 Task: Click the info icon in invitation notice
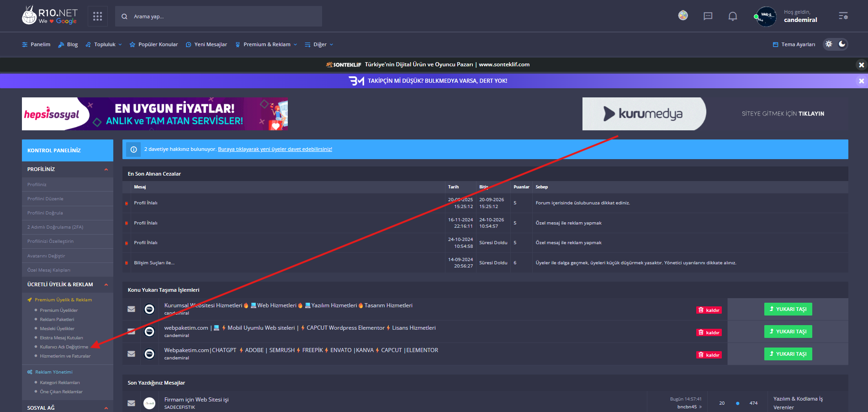pyautogui.click(x=134, y=150)
